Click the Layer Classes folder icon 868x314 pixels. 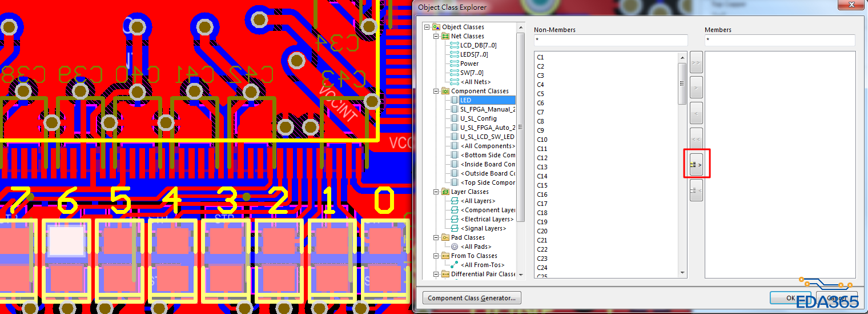pyautogui.click(x=445, y=192)
